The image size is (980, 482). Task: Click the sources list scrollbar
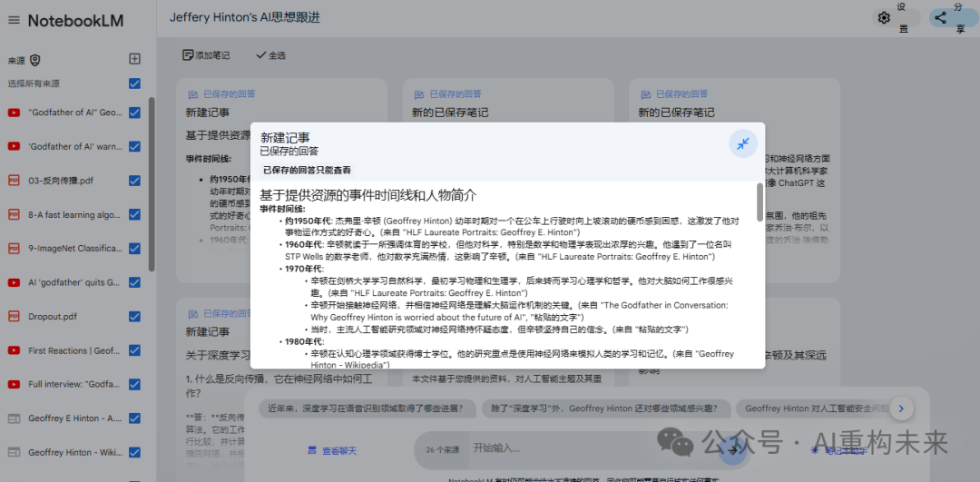(x=152, y=184)
